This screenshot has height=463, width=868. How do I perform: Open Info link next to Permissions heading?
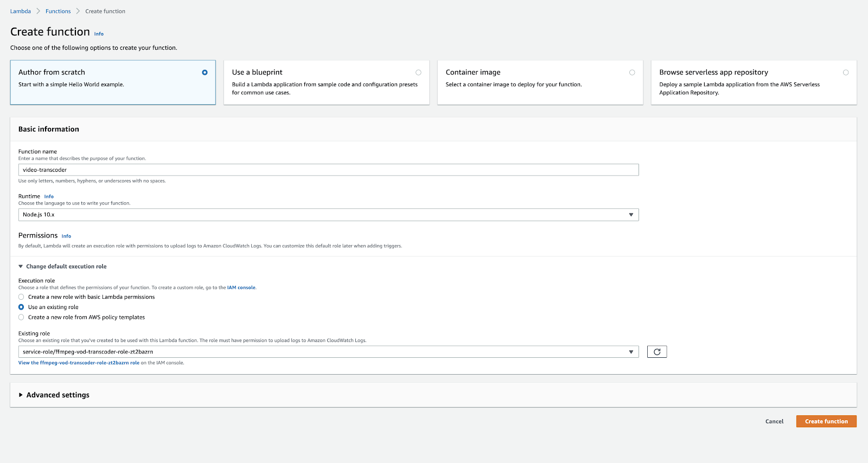pyautogui.click(x=66, y=236)
